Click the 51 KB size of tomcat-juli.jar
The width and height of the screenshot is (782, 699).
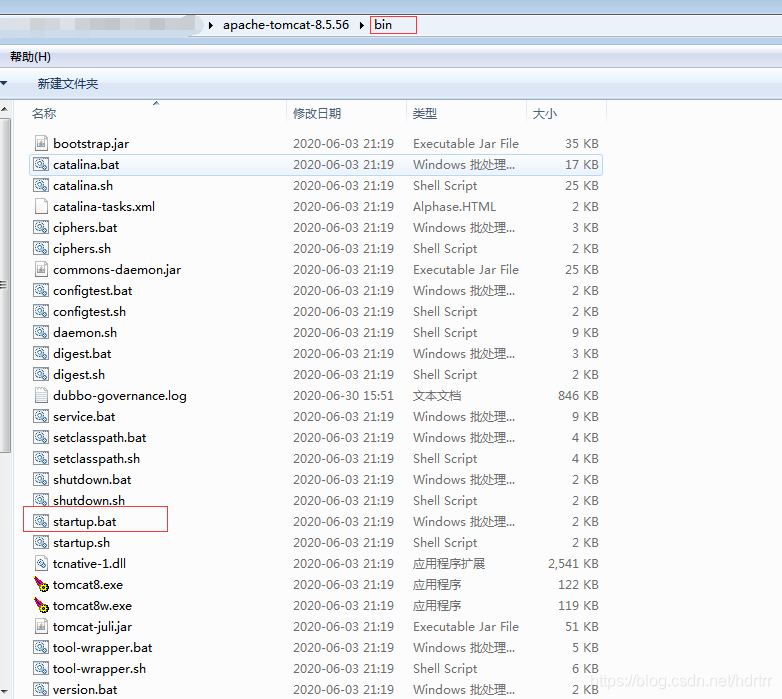[582, 627]
